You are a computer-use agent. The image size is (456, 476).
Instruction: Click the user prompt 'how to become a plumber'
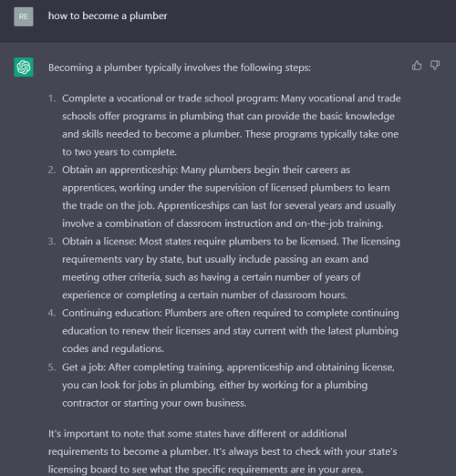pos(108,16)
